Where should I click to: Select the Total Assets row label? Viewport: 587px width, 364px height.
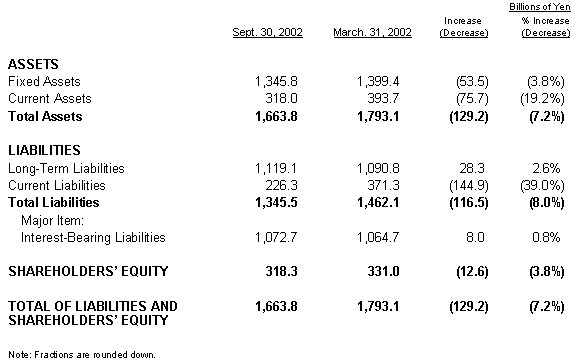pos(45,116)
